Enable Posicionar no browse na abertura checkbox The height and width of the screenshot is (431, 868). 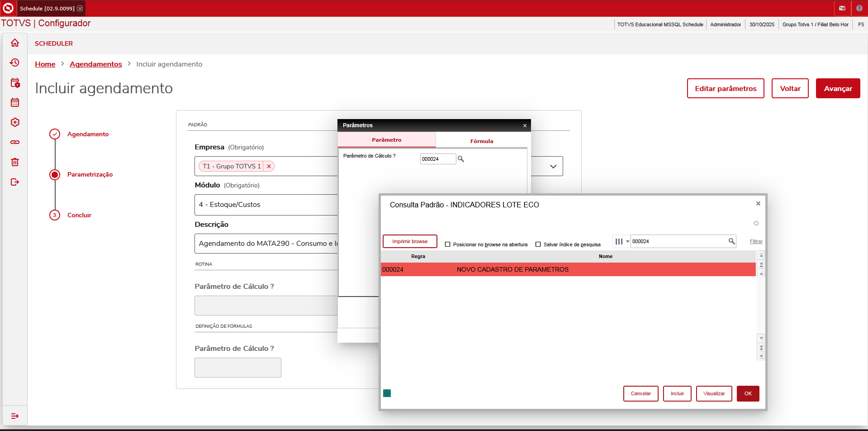pyautogui.click(x=448, y=244)
